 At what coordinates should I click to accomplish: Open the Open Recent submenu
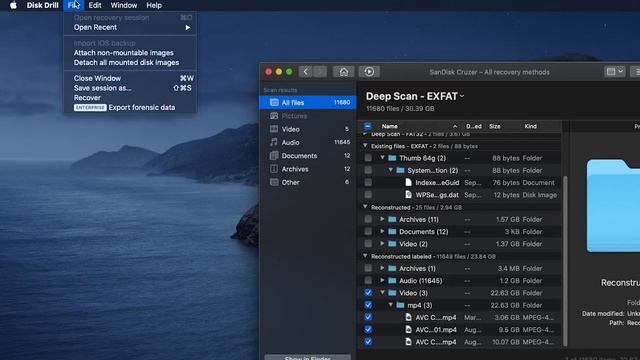[x=130, y=27]
